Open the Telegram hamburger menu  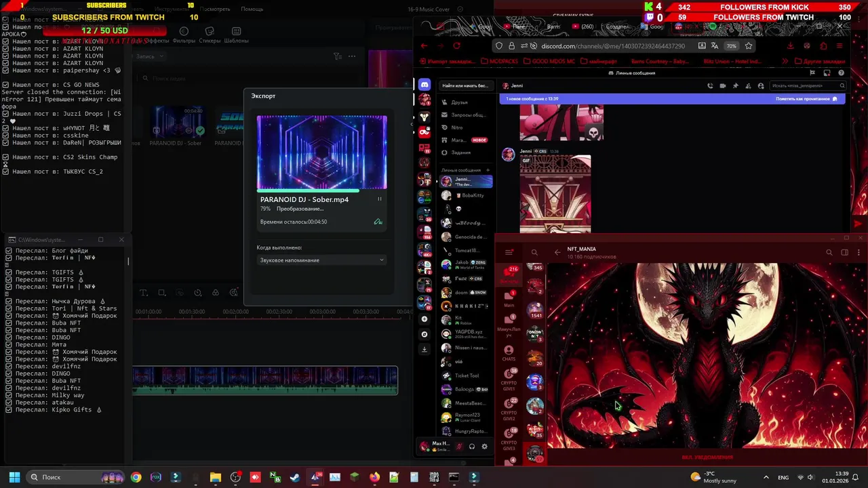(509, 253)
